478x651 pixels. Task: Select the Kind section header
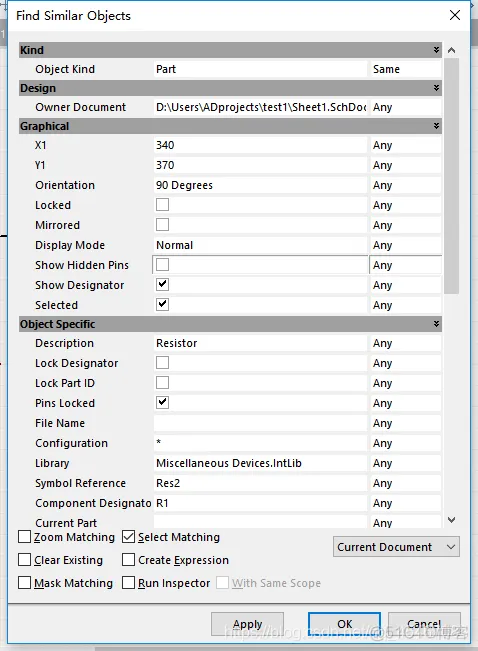point(230,50)
